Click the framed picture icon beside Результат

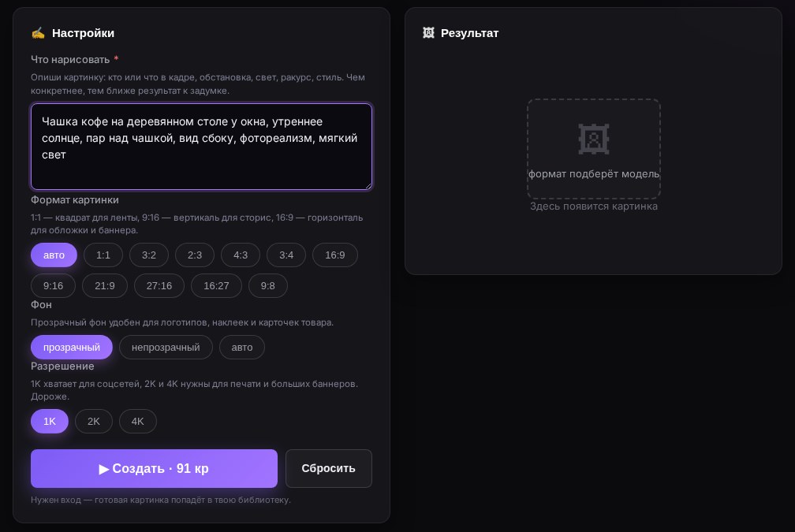428,33
